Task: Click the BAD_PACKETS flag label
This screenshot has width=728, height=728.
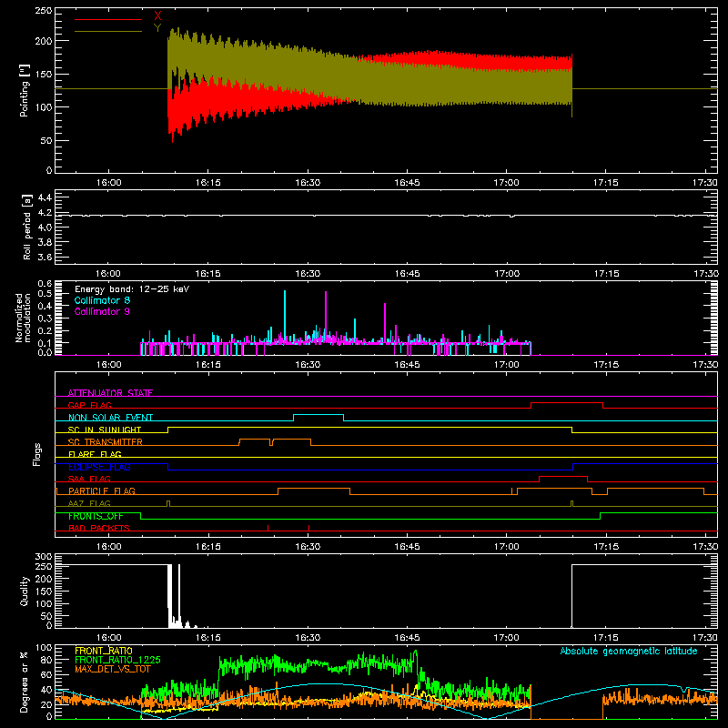Action: pos(99,528)
